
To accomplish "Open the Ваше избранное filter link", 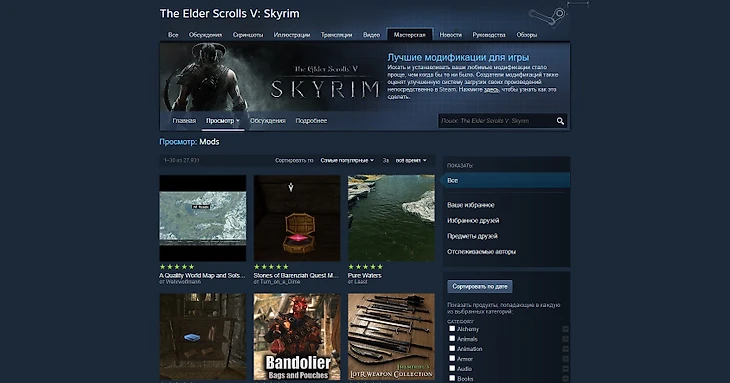I will click(x=471, y=205).
